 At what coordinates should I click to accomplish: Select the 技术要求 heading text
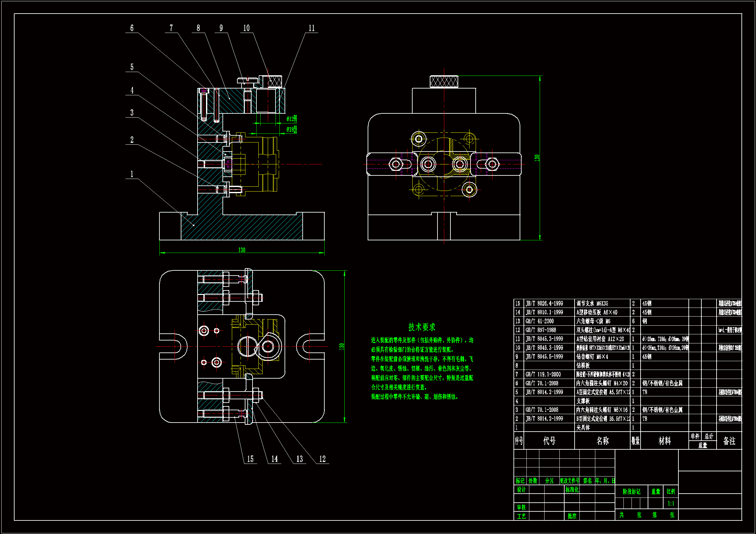point(422,327)
